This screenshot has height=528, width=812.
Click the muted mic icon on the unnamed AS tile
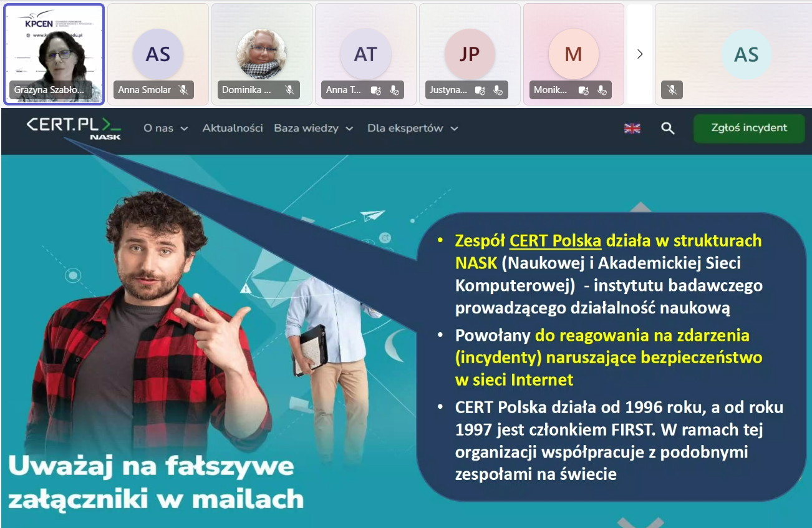point(672,90)
